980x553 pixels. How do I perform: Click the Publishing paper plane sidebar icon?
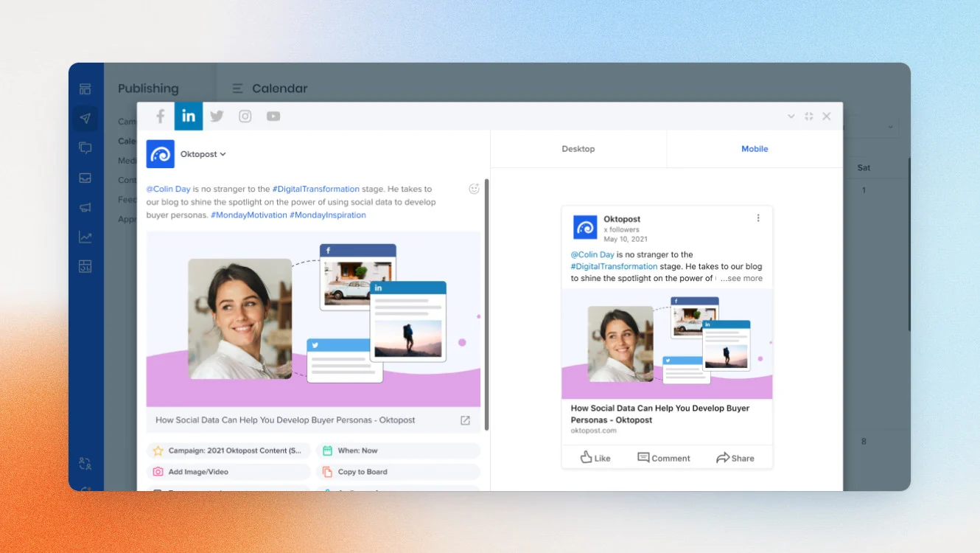tap(85, 118)
